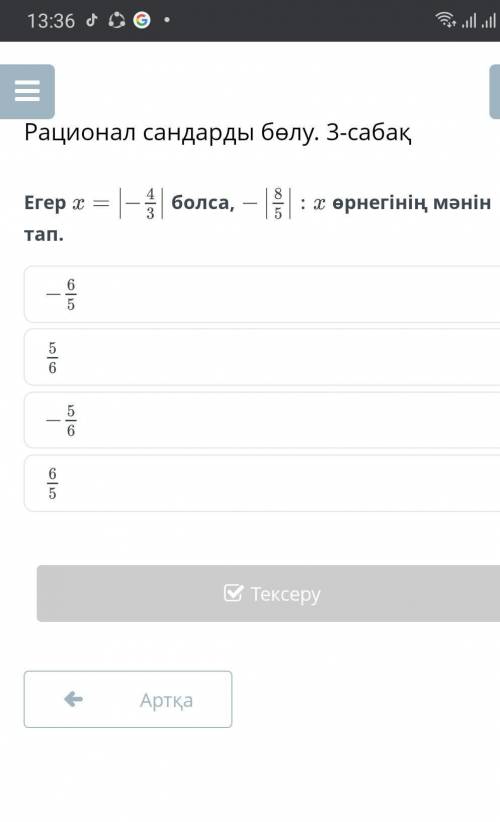Image resolution: width=500 pixels, height=822 pixels.
Task: Tap the TikTok notification icon
Action: [x=92, y=20]
